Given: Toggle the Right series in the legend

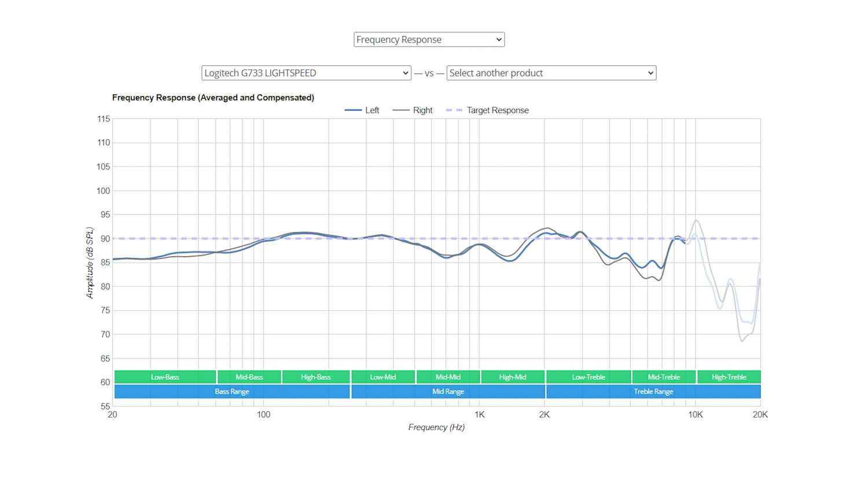Looking at the screenshot, I should click(413, 110).
